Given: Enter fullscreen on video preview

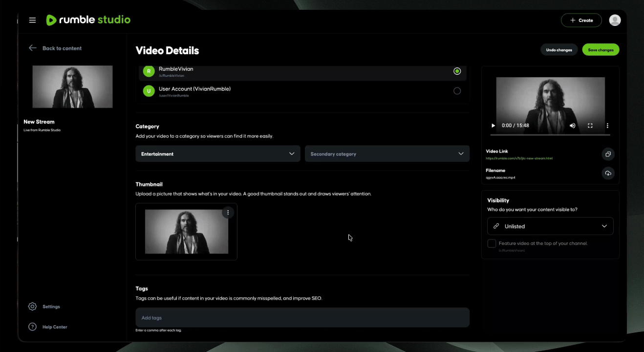Looking at the screenshot, I should coord(590,126).
